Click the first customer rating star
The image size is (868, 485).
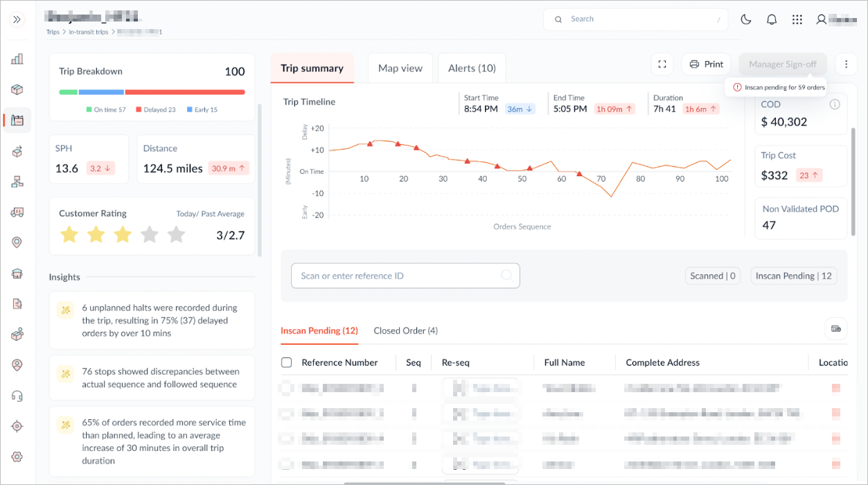pos(69,235)
